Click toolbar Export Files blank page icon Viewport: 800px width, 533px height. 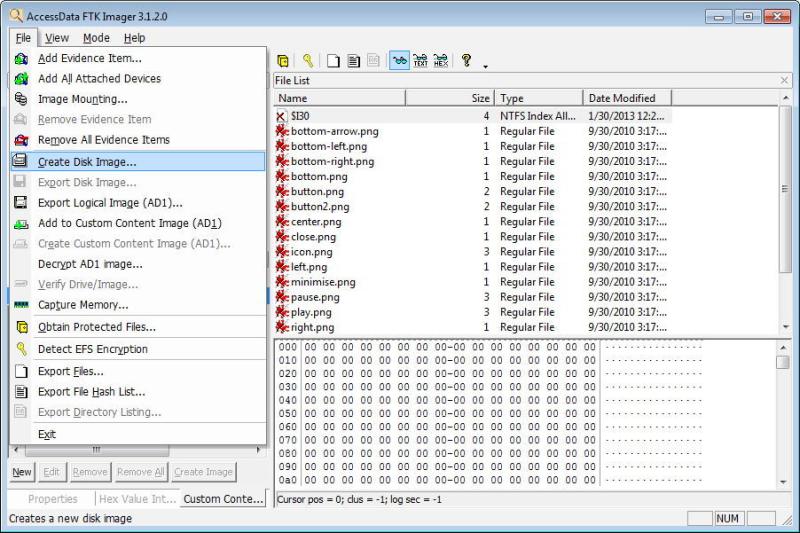coord(333,61)
